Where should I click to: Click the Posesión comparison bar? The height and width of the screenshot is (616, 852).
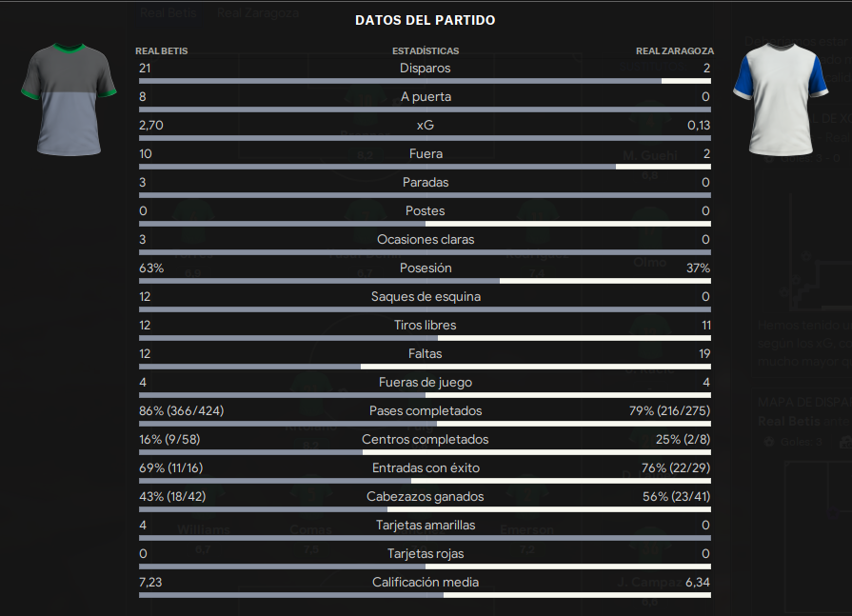[425, 281]
